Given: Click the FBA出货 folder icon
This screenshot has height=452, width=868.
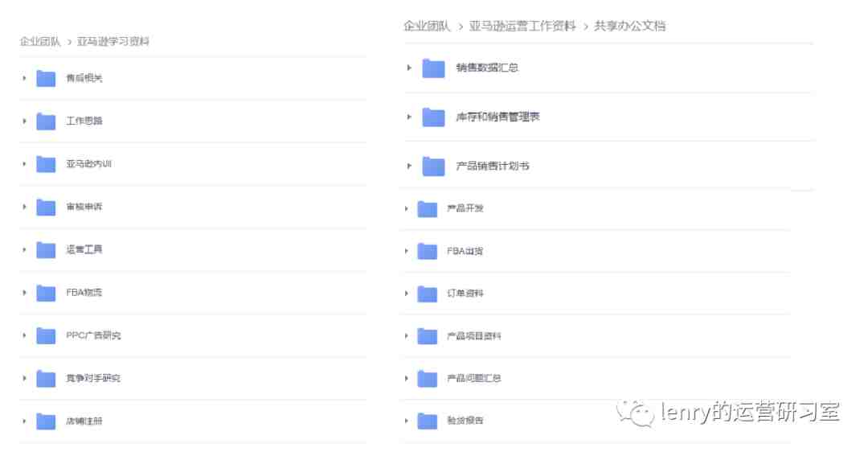Looking at the screenshot, I should 428,252.
